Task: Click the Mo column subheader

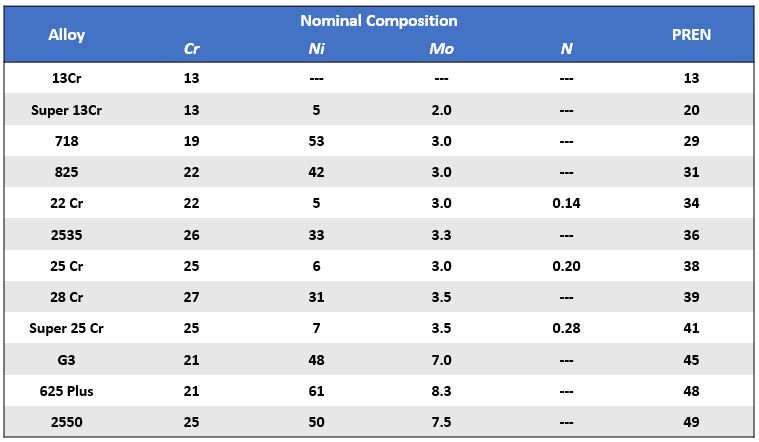Action: tap(441, 49)
